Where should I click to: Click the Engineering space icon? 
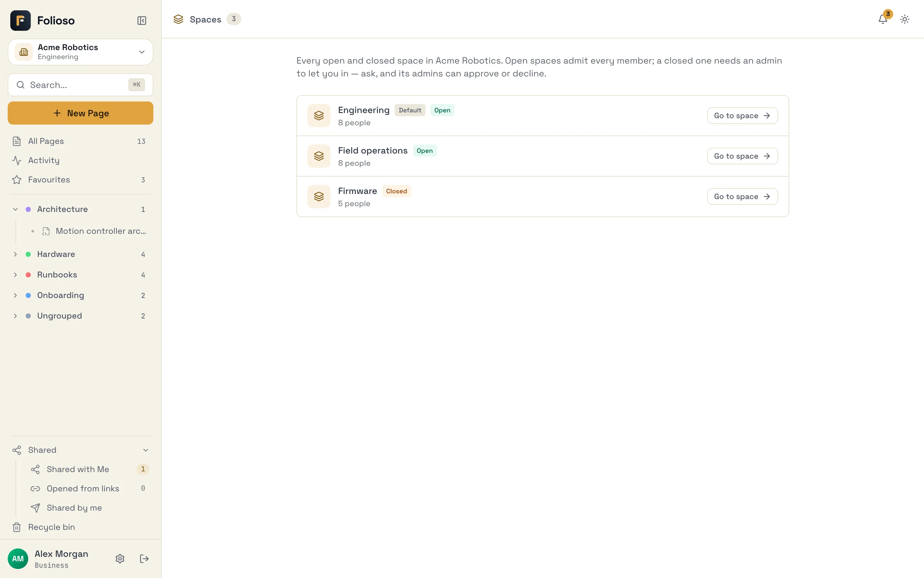coord(319,116)
